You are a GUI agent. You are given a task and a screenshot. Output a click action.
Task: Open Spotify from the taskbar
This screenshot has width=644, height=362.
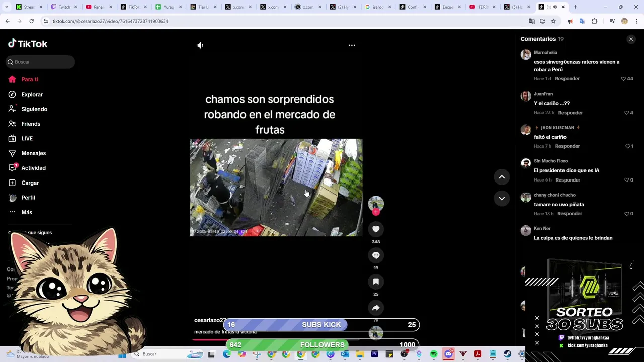pos(434,354)
